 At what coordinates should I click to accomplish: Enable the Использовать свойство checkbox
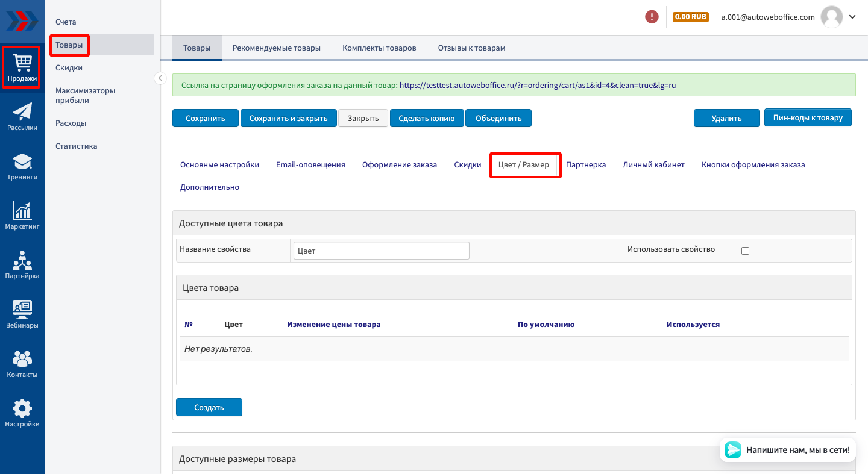coord(745,251)
